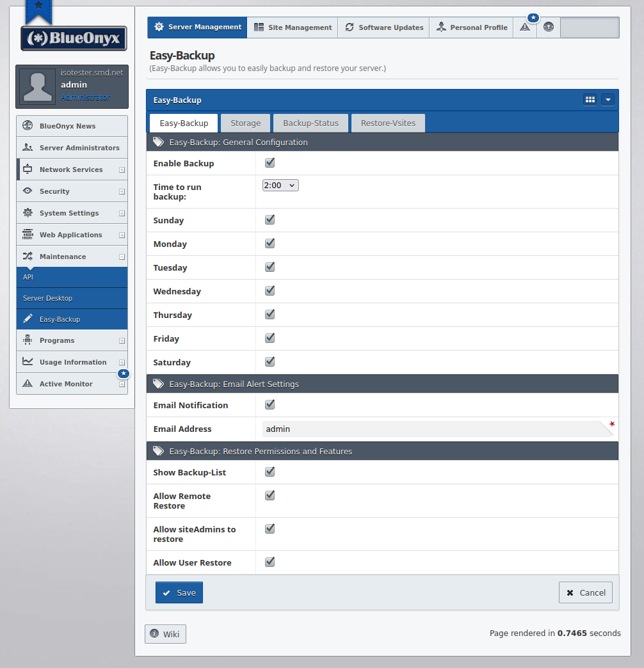Click the Web Applications icon
The width and height of the screenshot is (644, 668).
coord(28,234)
